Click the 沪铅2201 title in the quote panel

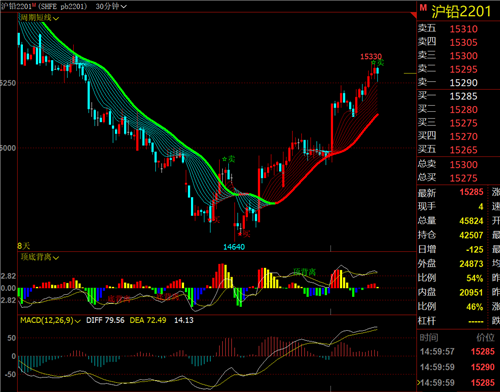point(461,12)
